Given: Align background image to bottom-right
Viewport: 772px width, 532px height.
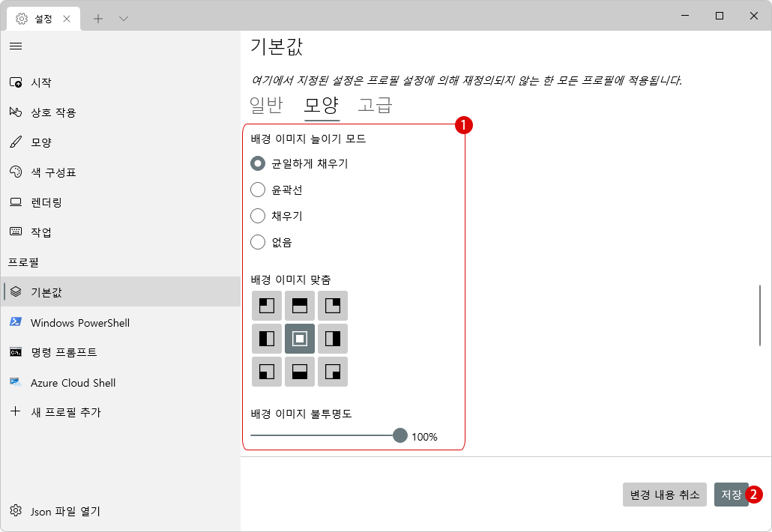Looking at the screenshot, I should pos(333,372).
